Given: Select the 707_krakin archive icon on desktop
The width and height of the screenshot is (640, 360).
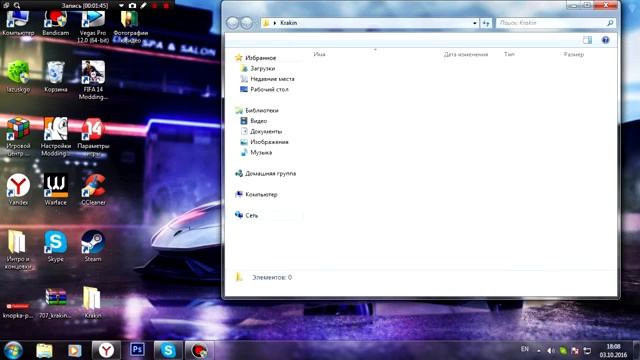Looking at the screenshot, I should (x=56, y=303).
